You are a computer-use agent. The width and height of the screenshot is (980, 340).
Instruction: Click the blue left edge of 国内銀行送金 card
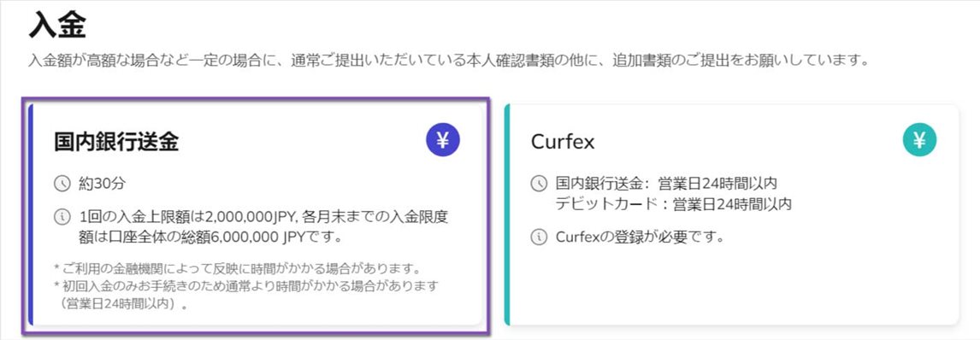tap(32, 214)
